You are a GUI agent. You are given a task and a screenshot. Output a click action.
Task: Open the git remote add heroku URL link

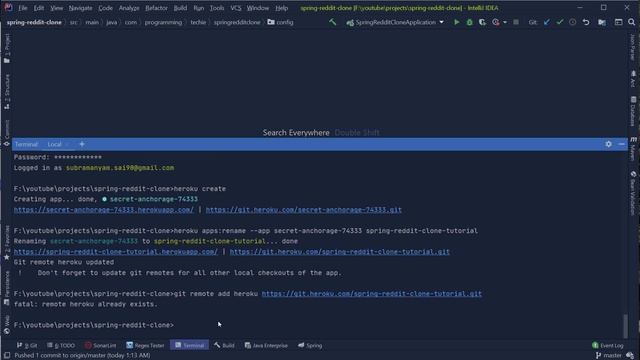(x=371, y=294)
